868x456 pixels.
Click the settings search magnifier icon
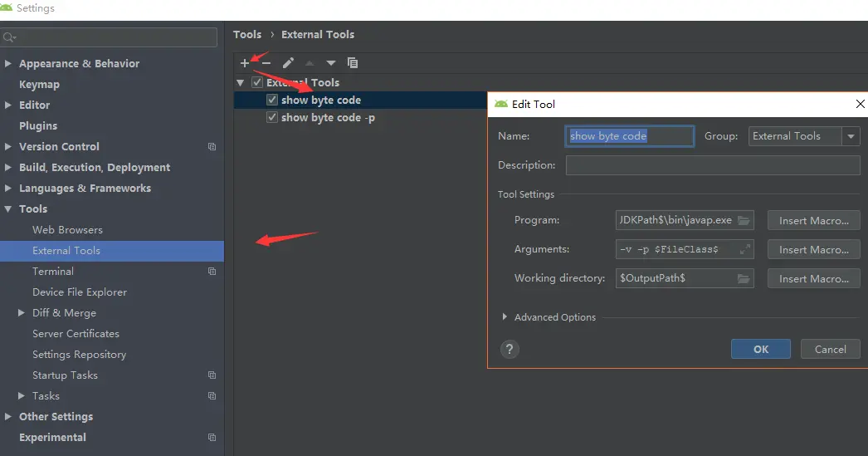pyautogui.click(x=9, y=37)
